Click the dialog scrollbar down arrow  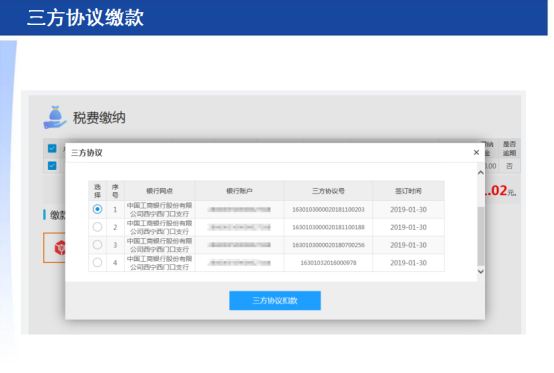click(x=481, y=271)
